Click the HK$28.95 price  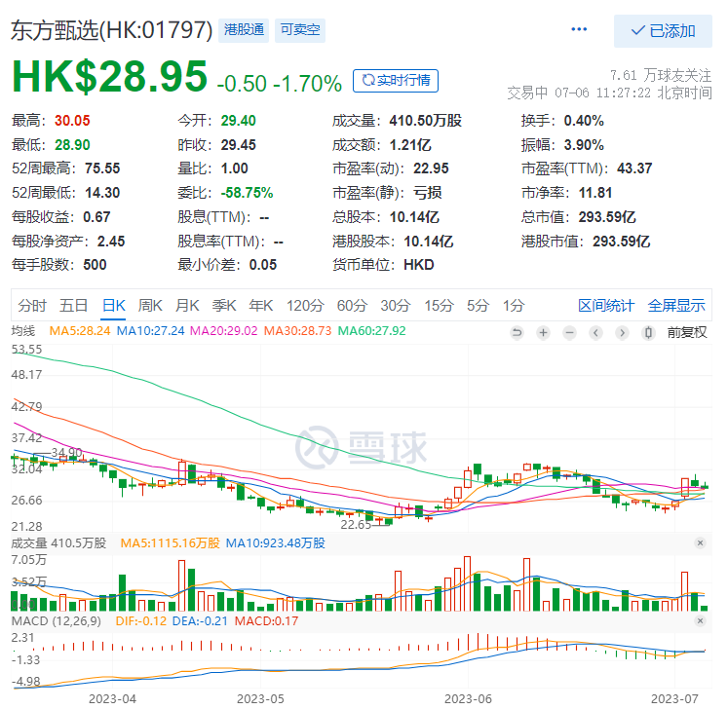tap(109, 77)
